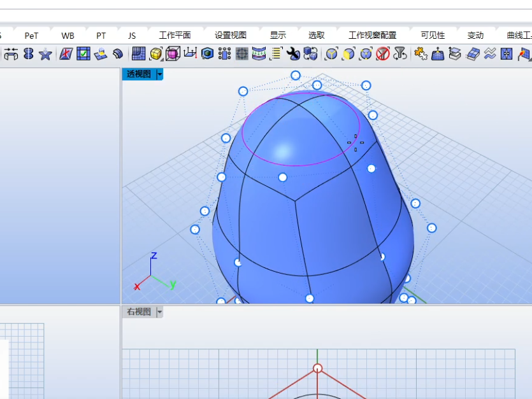Click the red prohibited funnel filter icon
Screen dimensions: 532x399
pyautogui.click(x=383, y=54)
